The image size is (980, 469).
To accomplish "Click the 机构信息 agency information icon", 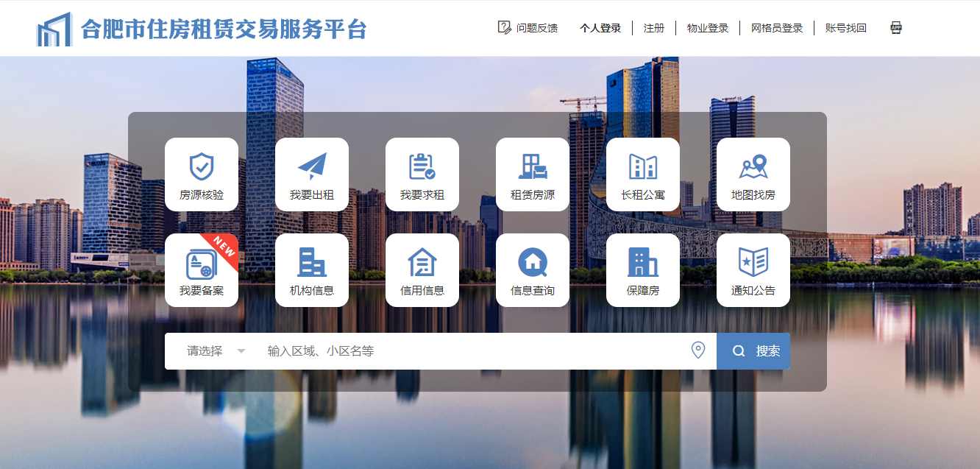I will [312, 270].
